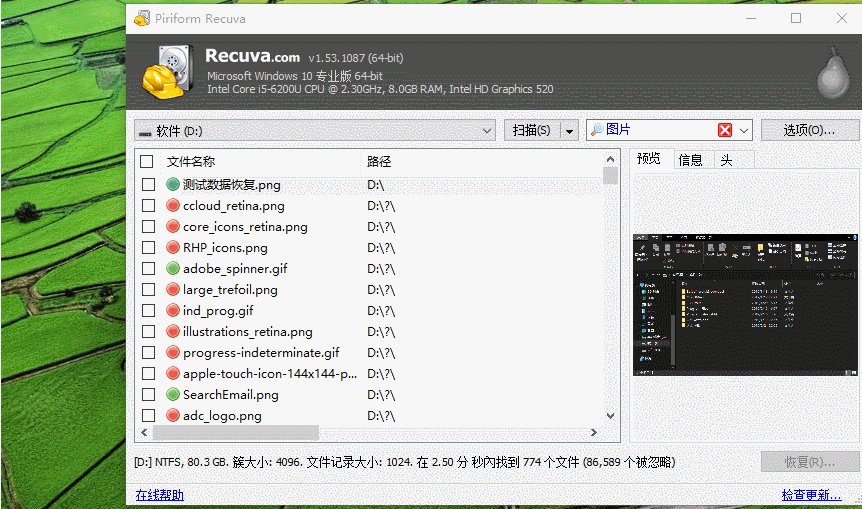This screenshot has width=862, height=509.
Task: Click the 扫描(S) button
Action: click(x=531, y=130)
